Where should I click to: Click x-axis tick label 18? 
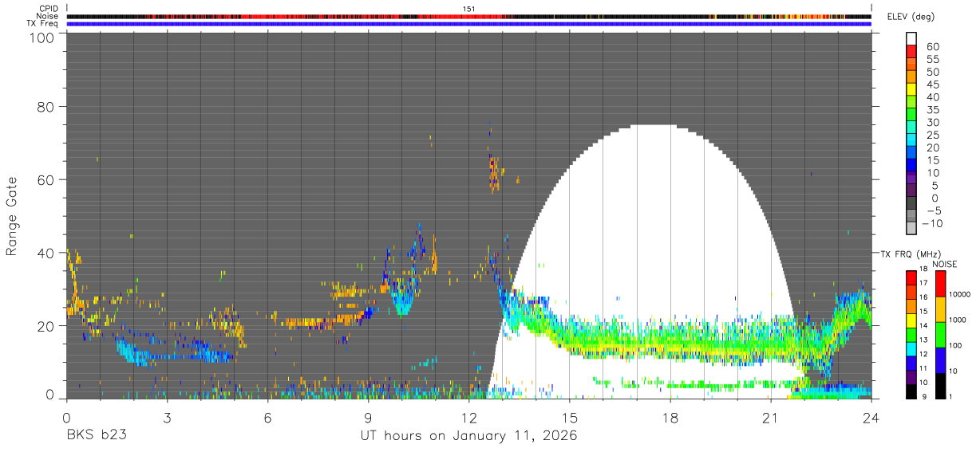[670, 417]
